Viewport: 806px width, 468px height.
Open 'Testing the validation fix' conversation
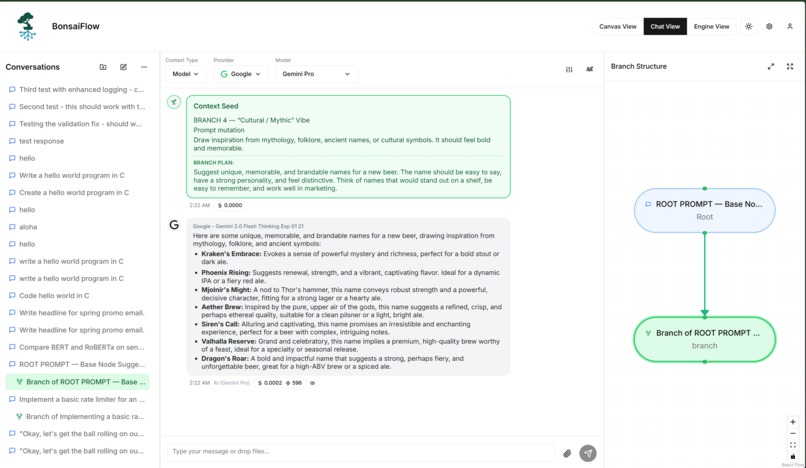tap(77, 124)
